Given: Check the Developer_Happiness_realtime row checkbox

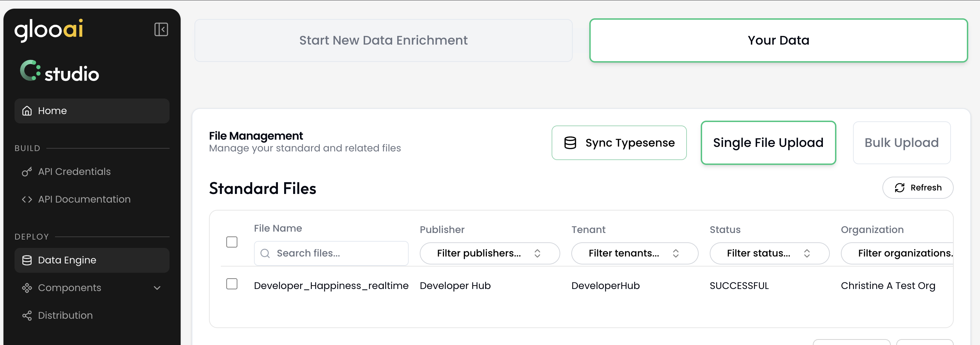Looking at the screenshot, I should coord(232,284).
